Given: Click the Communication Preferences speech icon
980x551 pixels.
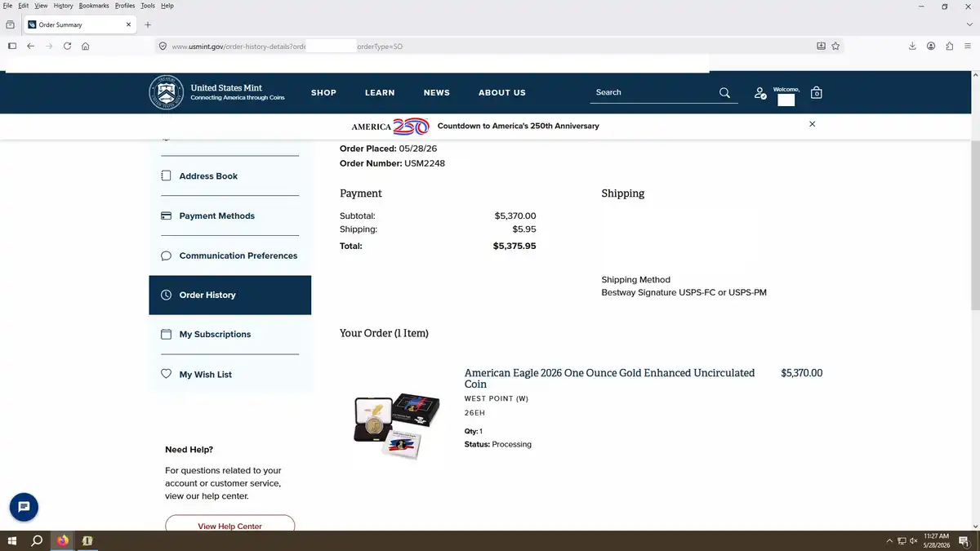Looking at the screenshot, I should pos(167,256).
